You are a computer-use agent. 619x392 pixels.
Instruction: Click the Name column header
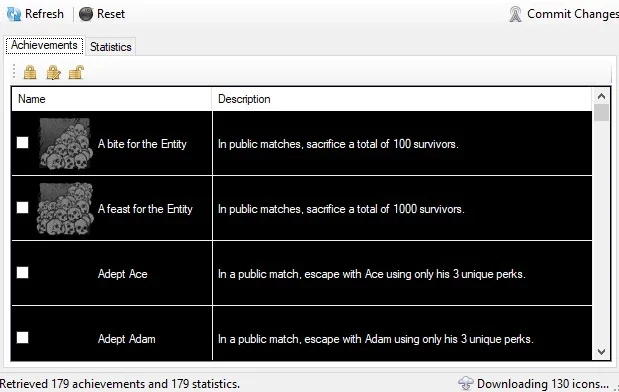pyautogui.click(x=112, y=99)
